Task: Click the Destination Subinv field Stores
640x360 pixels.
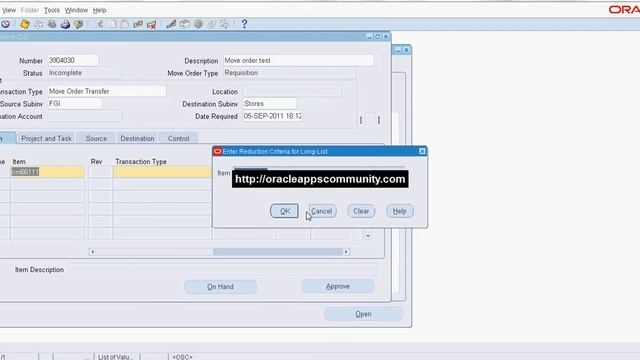Action: coord(269,104)
